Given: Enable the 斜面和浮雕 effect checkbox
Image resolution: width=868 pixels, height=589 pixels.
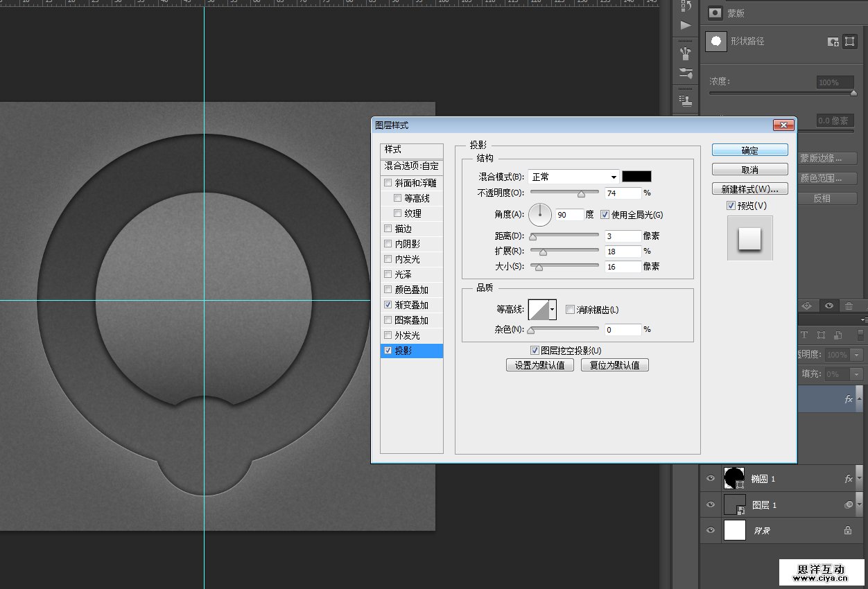Looking at the screenshot, I should coord(388,183).
